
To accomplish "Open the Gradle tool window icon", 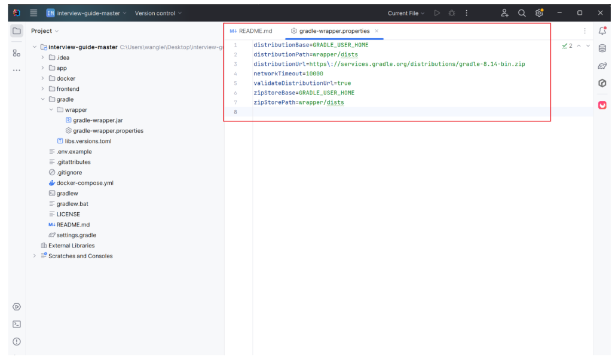I will click(x=602, y=66).
